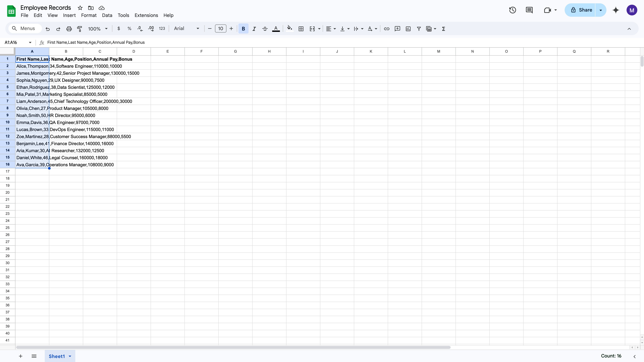
Task: Collapse the menus with chevron-up icon
Action: click(629, 29)
